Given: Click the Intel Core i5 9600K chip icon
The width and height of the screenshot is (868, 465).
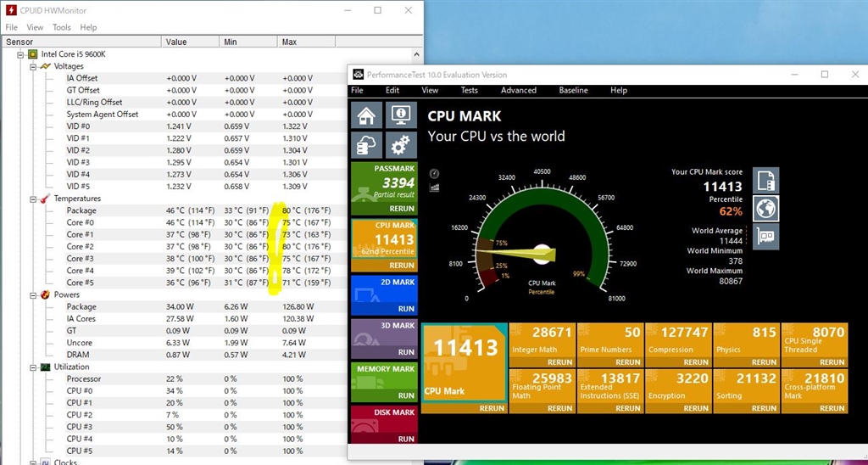Looking at the screenshot, I should coord(33,54).
